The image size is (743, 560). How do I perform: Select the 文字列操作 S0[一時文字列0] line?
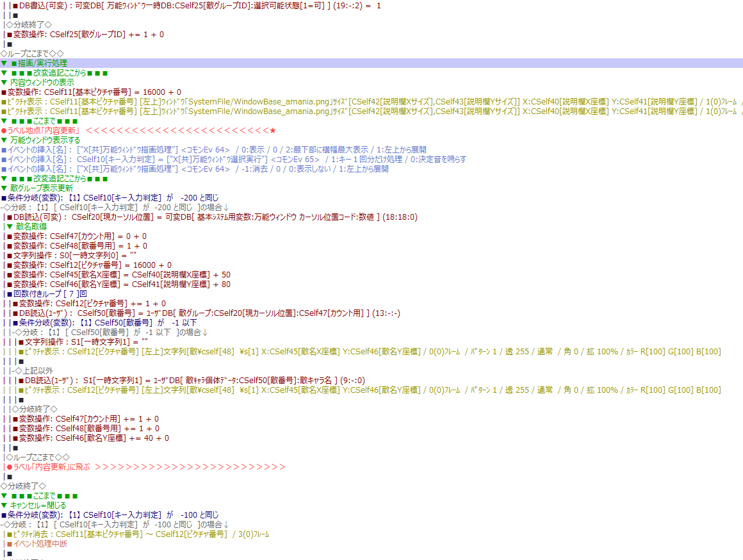pos(72,256)
